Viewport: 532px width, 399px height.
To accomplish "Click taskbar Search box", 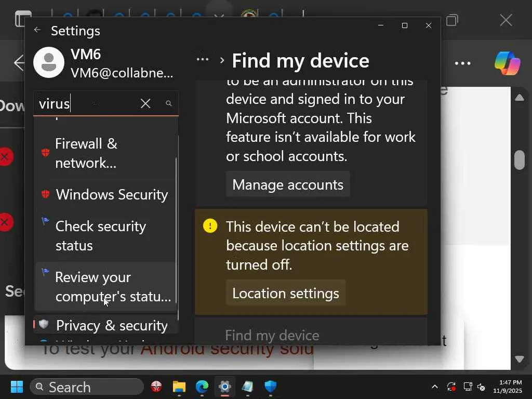I will coord(87,387).
